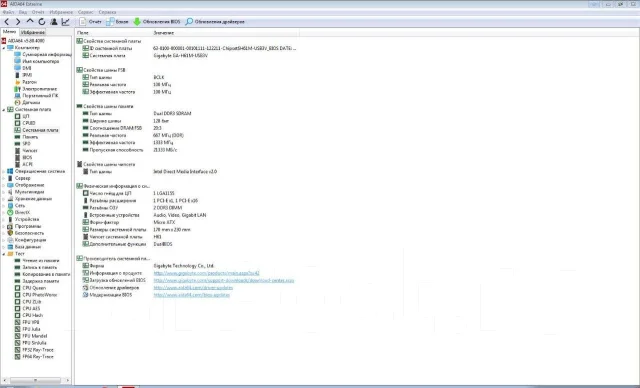Expand the Сеть tree node
640x388 pixels.
4,206
